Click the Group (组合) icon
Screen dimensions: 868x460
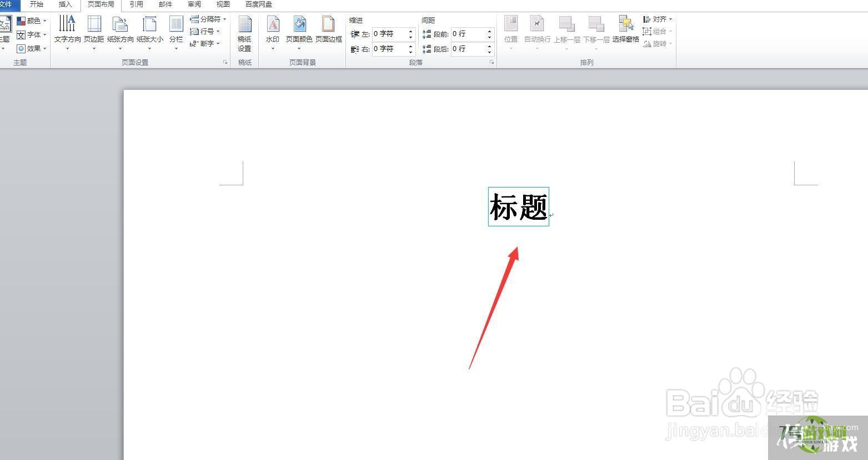point(647,32)
